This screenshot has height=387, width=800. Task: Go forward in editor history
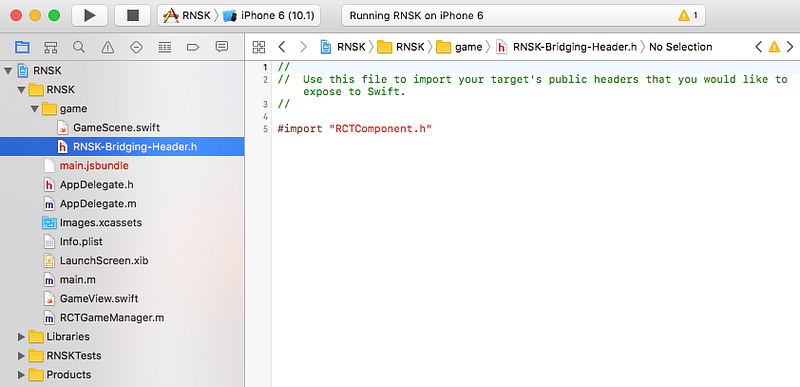pyautogui.click(x=304, y=47)
